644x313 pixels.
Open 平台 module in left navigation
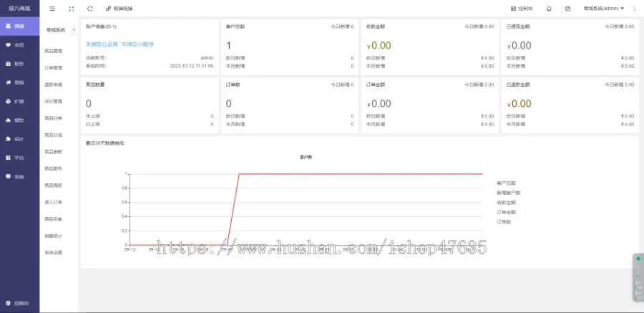click(20, 158)
